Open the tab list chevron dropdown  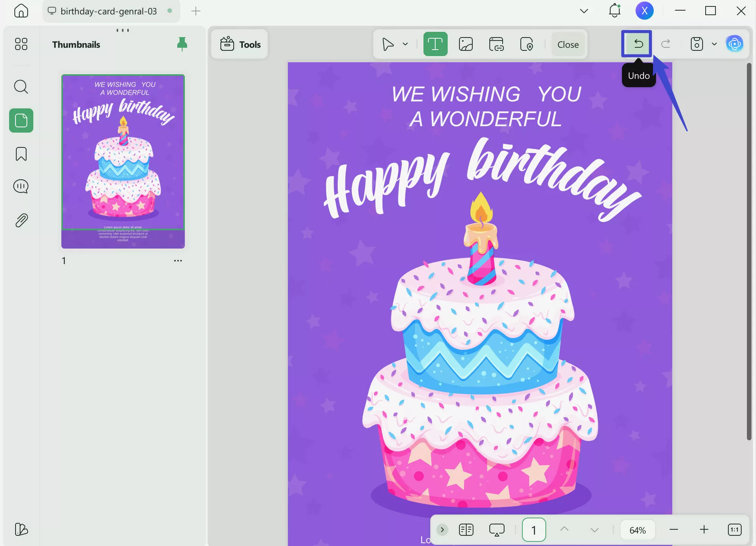(584, 11)
